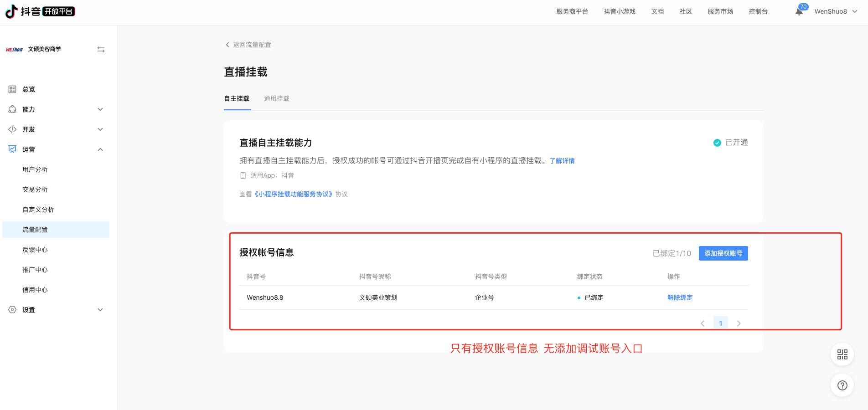Click the 已开通 check status icon
The height and width of the screenshot is (410, 868).
click(x=717, y=143)
